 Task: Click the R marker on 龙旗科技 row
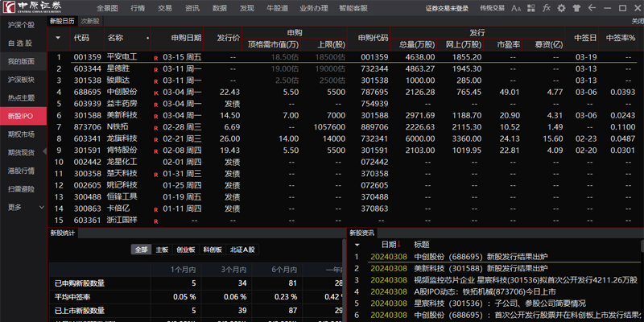click(x=155, y=139)
